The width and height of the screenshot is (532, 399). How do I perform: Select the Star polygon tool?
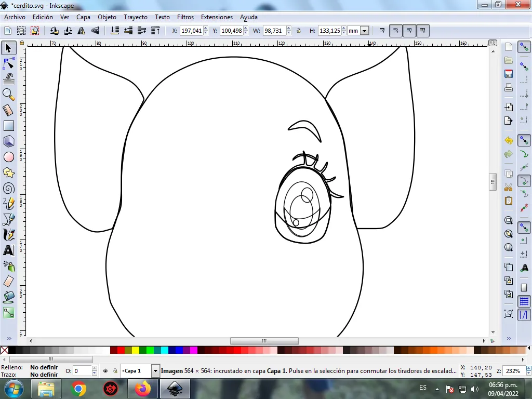(x=8, y=172)
